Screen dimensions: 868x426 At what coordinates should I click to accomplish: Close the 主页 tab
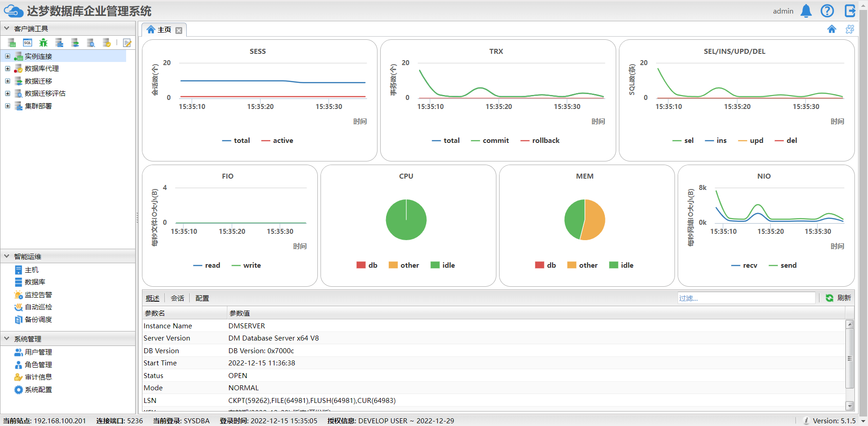(x=179, y=30)
